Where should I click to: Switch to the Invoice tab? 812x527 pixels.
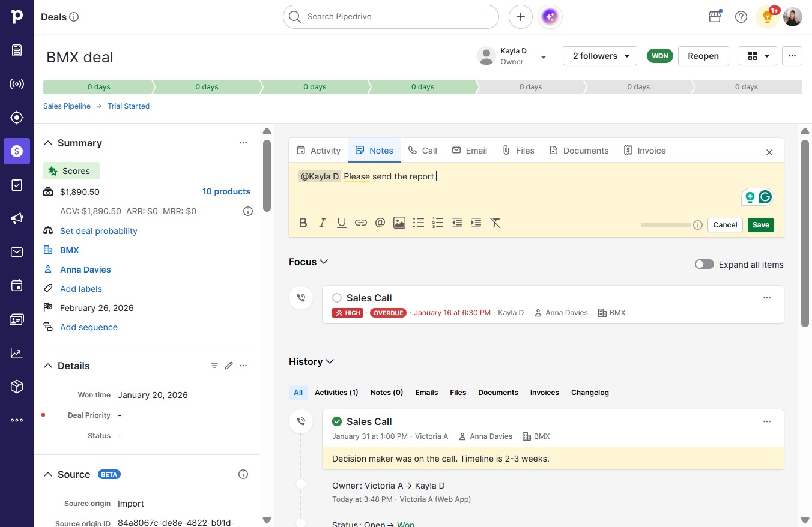645,151
